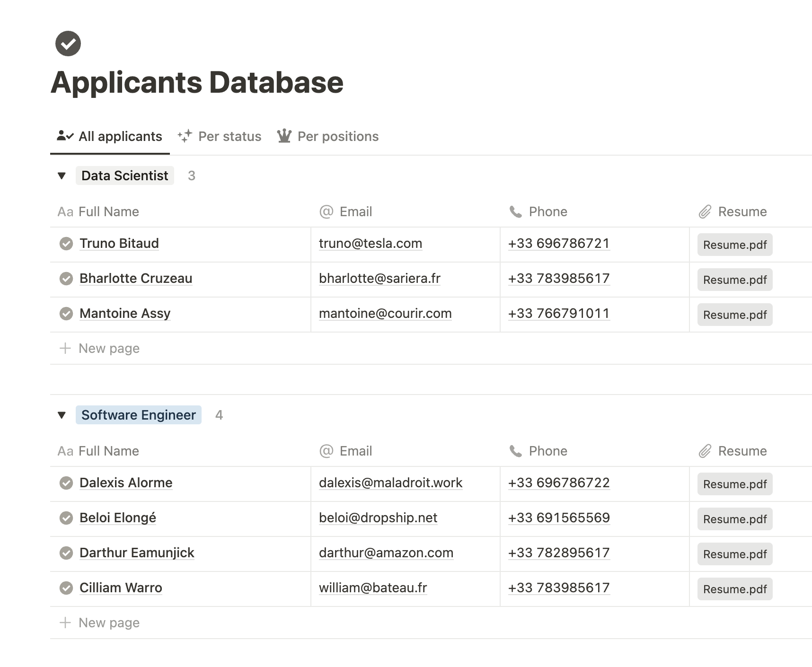
Task: Click the phone number +33 696786722
Action: (x=559, y=483)
